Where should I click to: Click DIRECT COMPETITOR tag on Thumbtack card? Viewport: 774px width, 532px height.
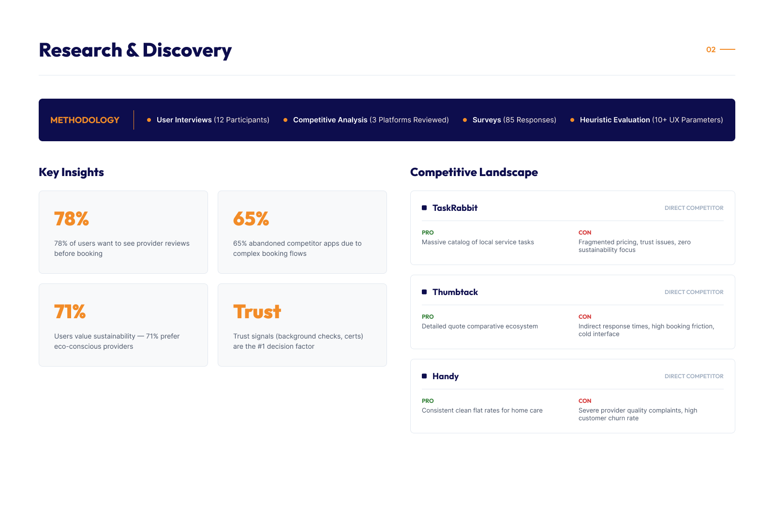click(x=694, y=292)
